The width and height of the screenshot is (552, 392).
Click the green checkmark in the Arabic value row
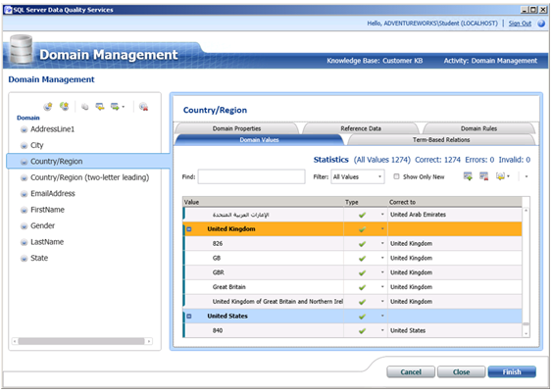tap(362, 215)
